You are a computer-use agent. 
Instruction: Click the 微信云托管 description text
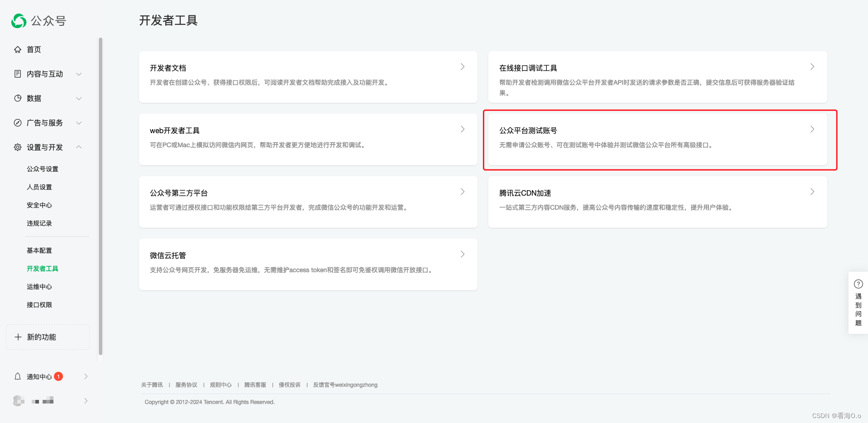tap(292, 270)
